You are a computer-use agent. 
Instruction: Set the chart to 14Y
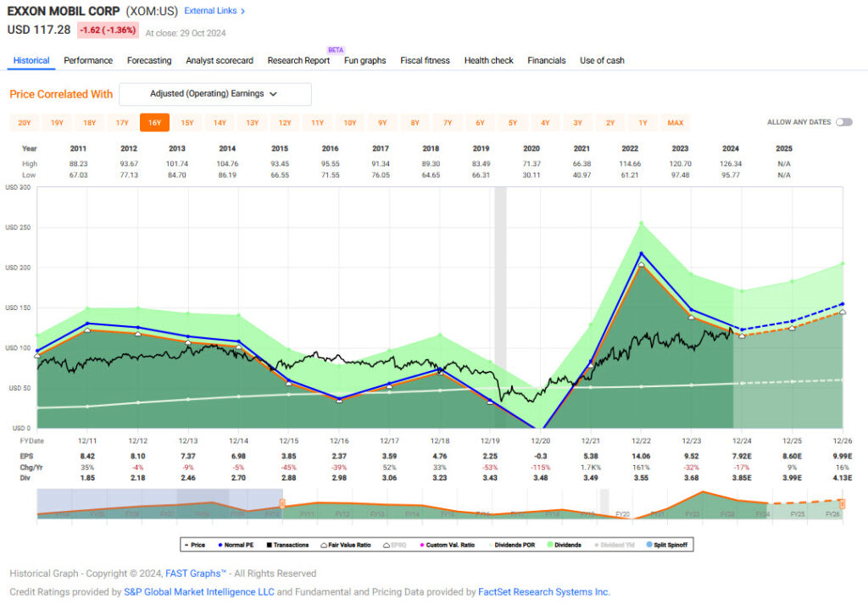click(220, 123)
